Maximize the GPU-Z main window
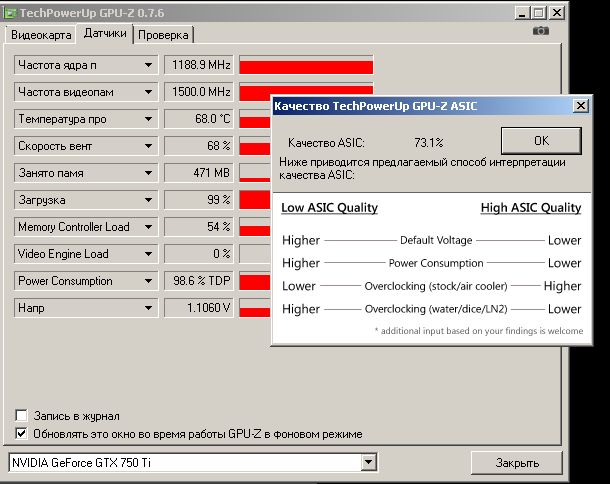 point(539,13)
